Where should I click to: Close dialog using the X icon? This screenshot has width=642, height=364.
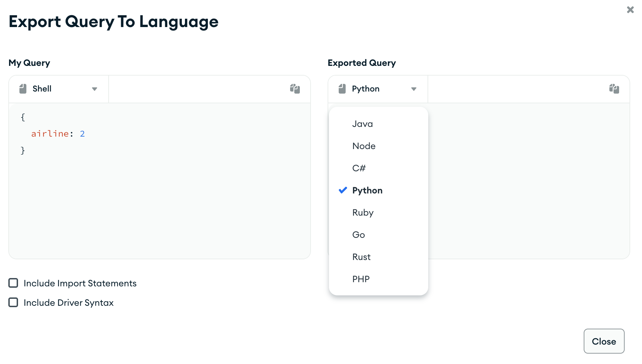[x=630, y=10]
